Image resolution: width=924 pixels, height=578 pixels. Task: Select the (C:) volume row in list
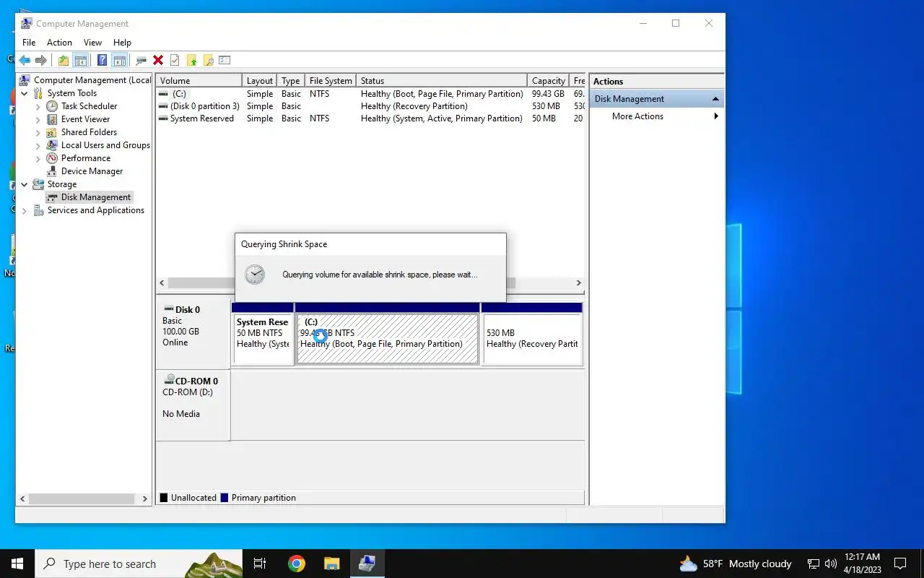coord(370,94)
